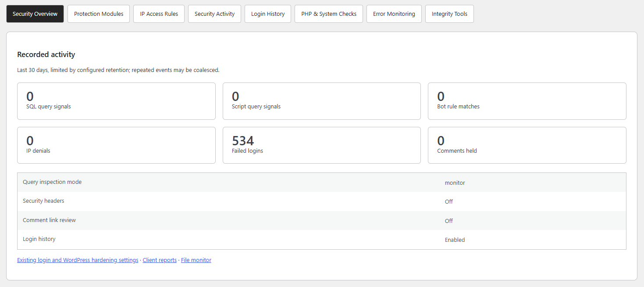Click the Query inspection mode row label
Image resolution: width=644 pixels, height=287 pixels.
click(x=52, y=182)
